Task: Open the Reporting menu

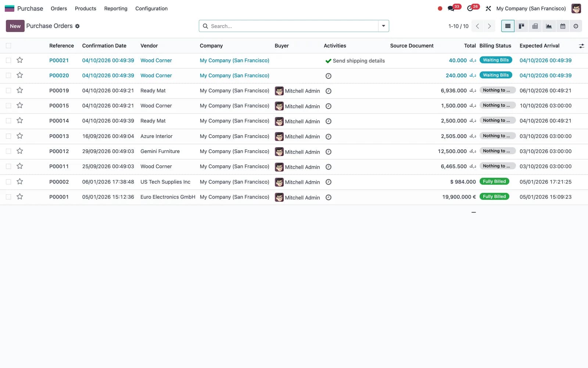Action: pyautogui.click(x=116, y=8)
